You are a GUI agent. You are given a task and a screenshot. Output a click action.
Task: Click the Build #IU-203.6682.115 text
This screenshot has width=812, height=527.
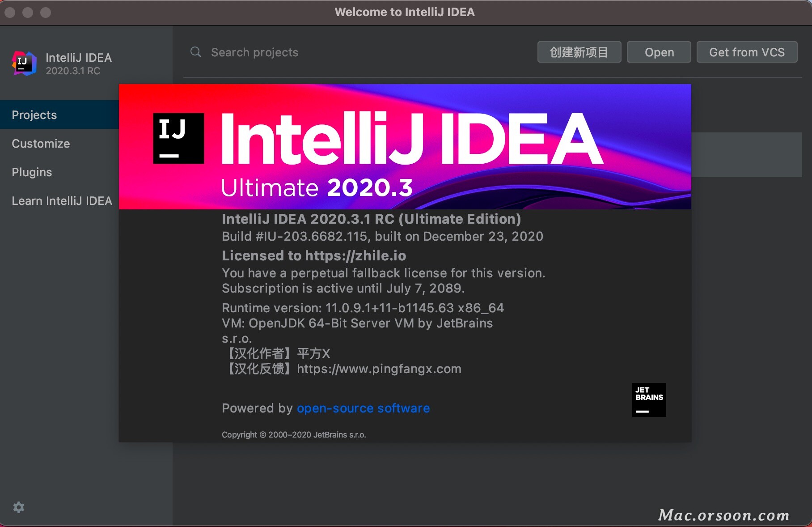382,236
